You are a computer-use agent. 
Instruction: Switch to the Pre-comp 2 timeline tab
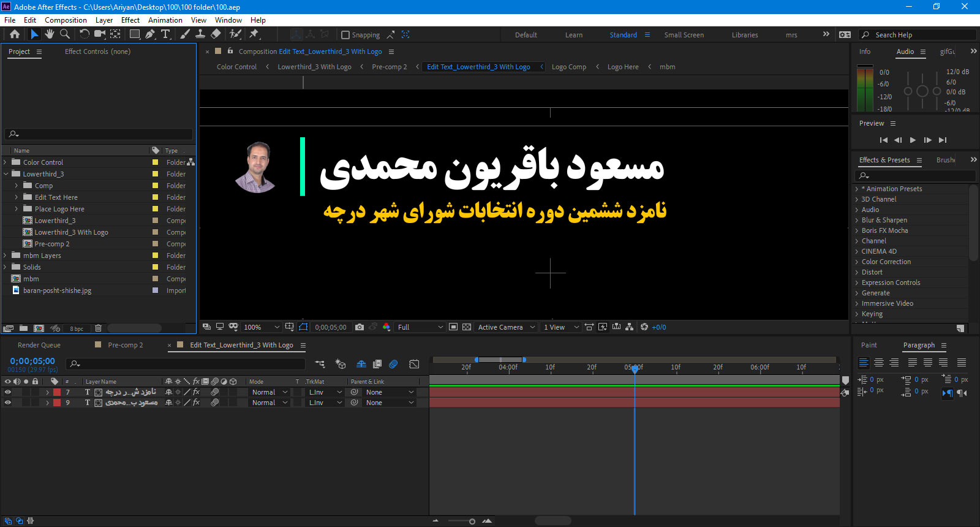click(x=125, y=345)
